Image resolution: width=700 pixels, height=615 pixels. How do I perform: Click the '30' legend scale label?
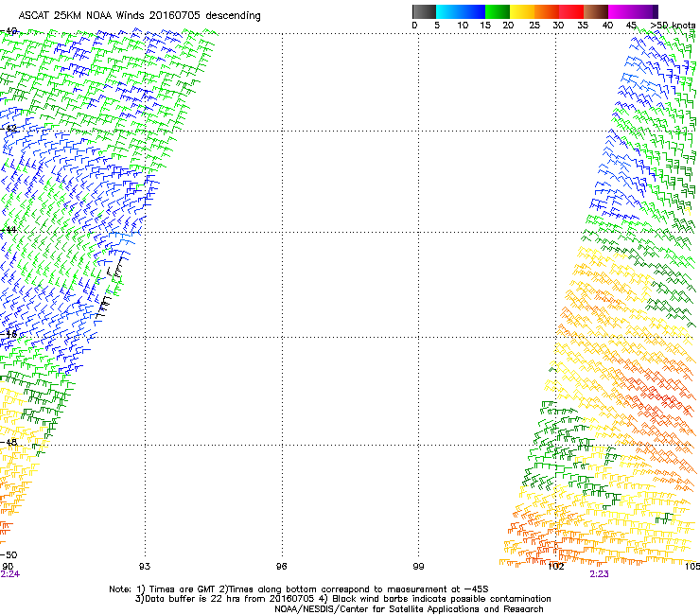point(558,26)
